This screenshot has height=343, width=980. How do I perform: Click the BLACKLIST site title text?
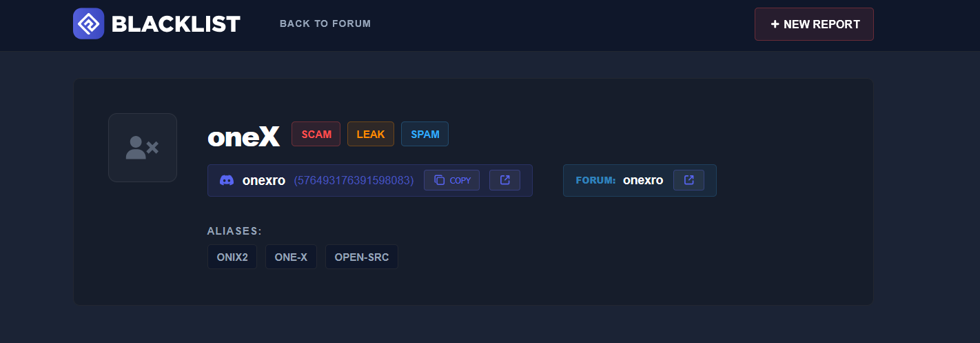coord(175,24)
